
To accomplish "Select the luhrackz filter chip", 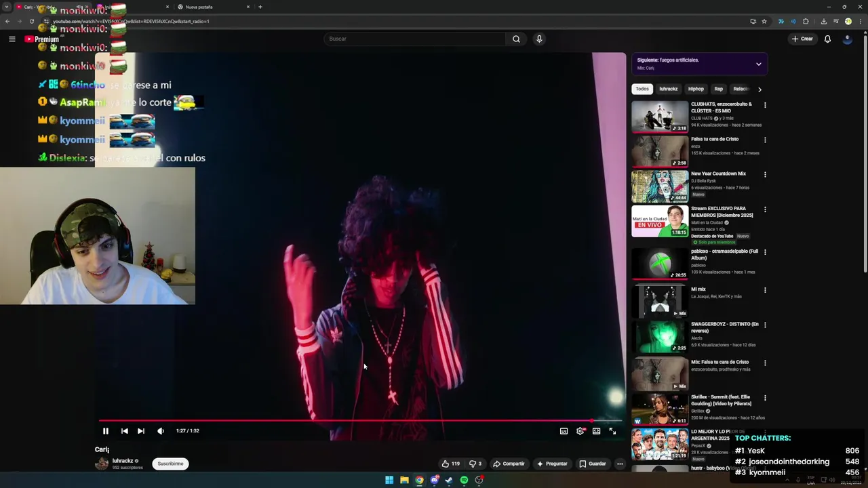I will [669, 89].
